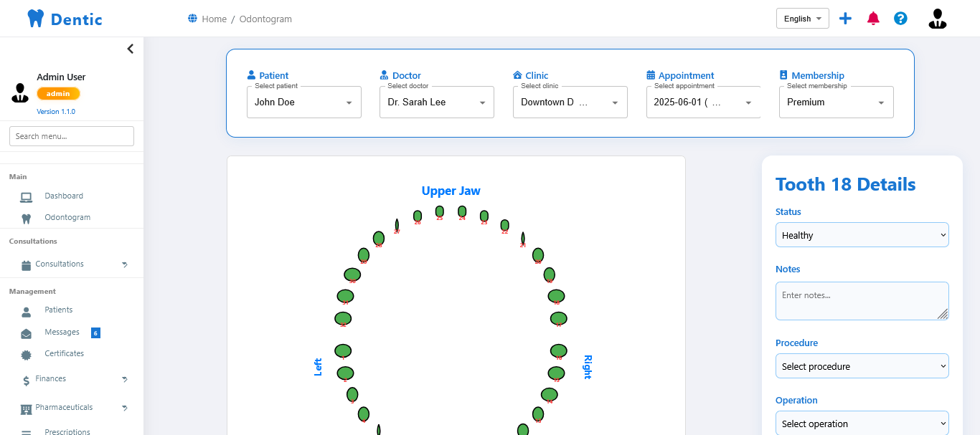Screen dimensions: 980x435
Task: Click the plus icon to add new item
Action: click(845, 18)
